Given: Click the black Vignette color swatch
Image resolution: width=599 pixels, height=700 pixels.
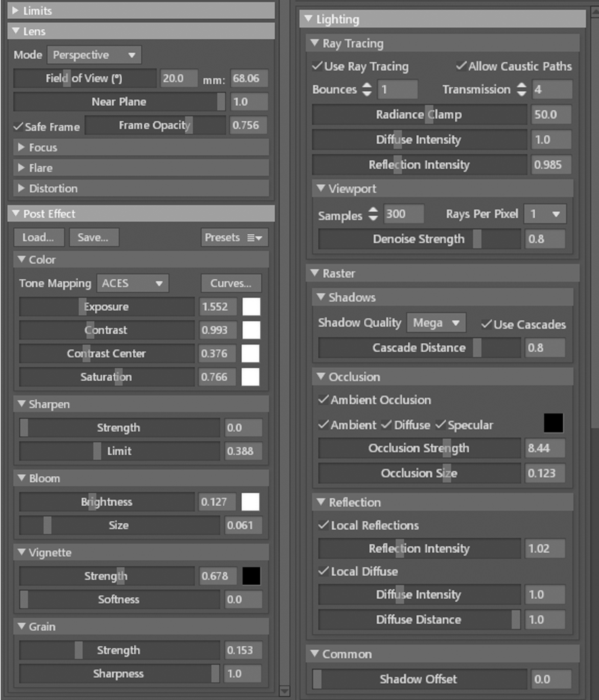Looking at the screenshot, I should [x=251, y=576].
